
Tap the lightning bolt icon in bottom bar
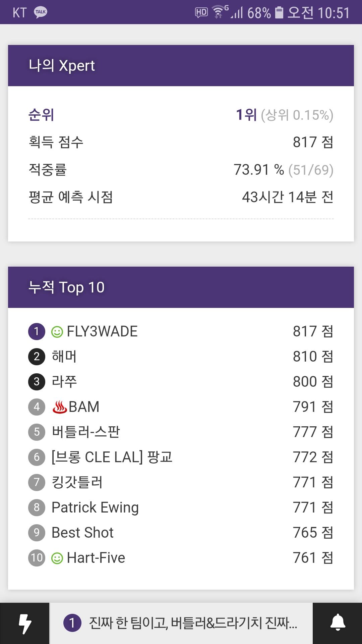[24, 624]
